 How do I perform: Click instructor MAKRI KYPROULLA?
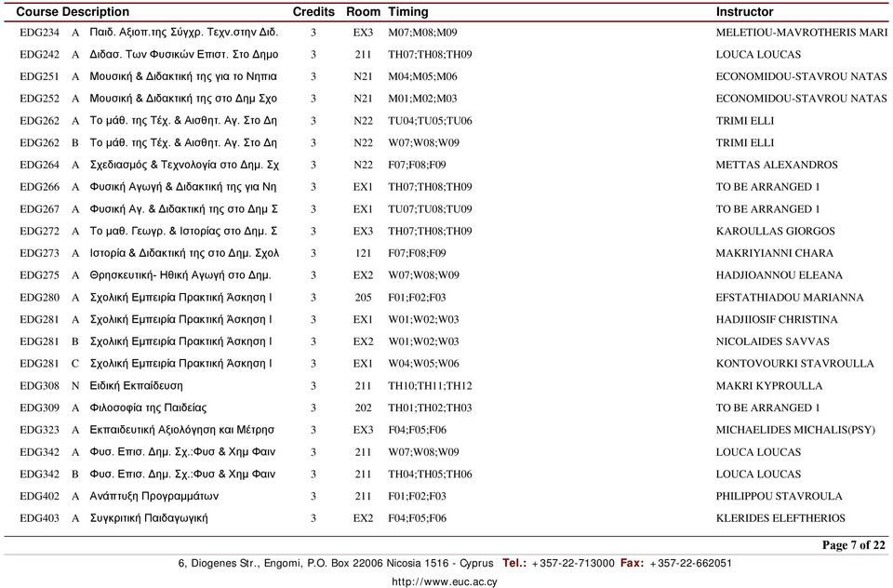pyautogui.click(x=769, y=386)
